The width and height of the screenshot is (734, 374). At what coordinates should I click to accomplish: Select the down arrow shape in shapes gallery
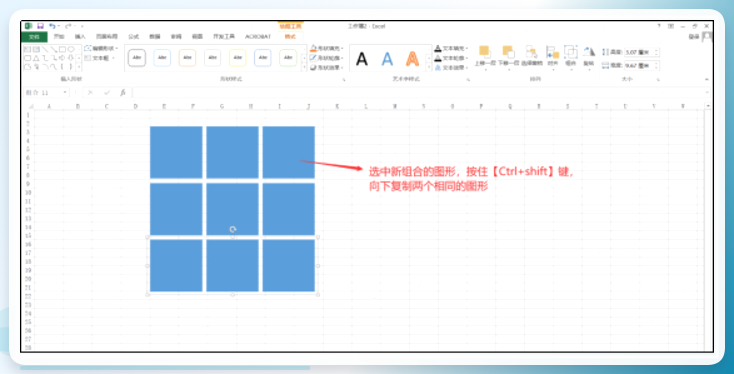pos(71,58)
